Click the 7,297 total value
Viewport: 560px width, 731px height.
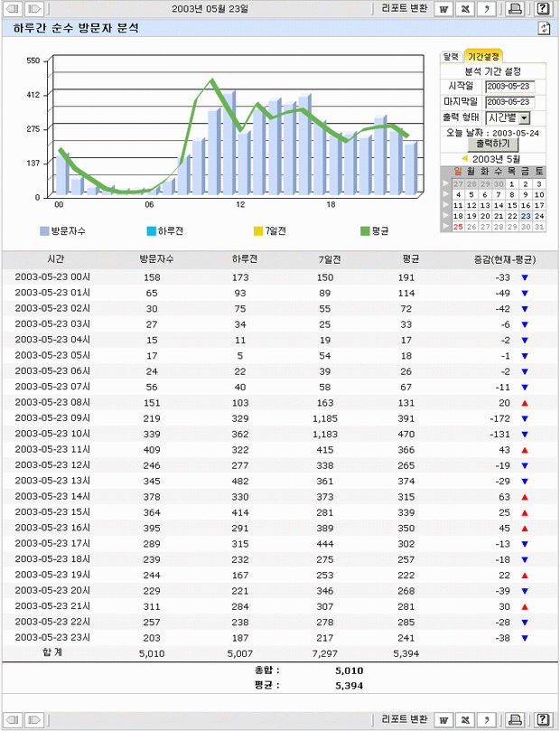pos(325,654)
